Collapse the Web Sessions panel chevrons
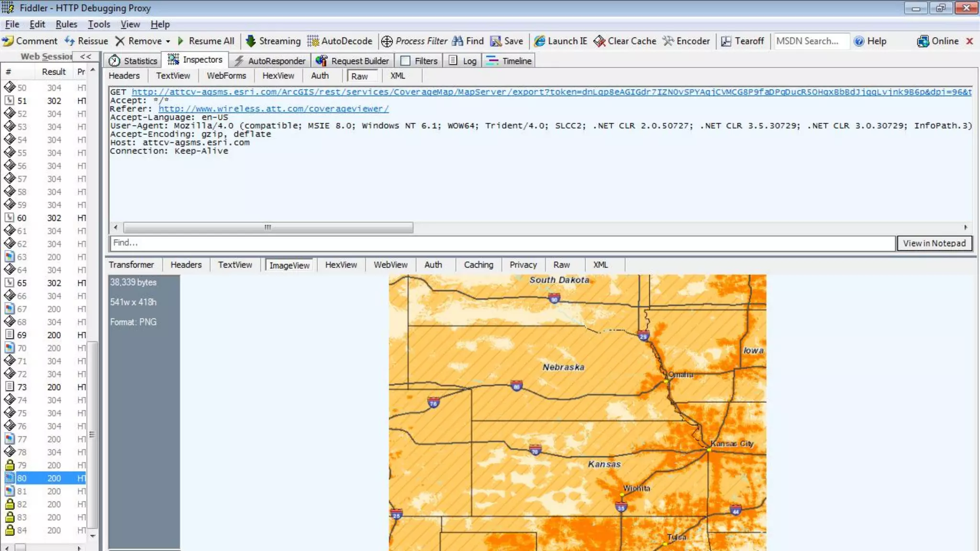980x551 pixels. [x=86, y=56]
